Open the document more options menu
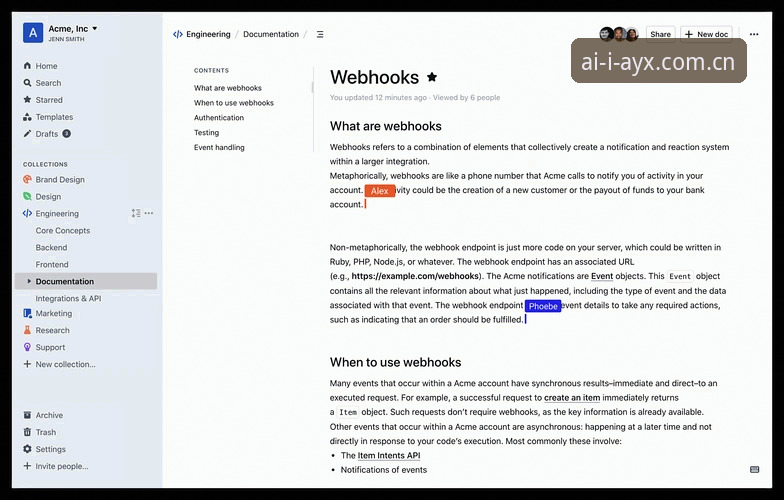 pos(754,34)
